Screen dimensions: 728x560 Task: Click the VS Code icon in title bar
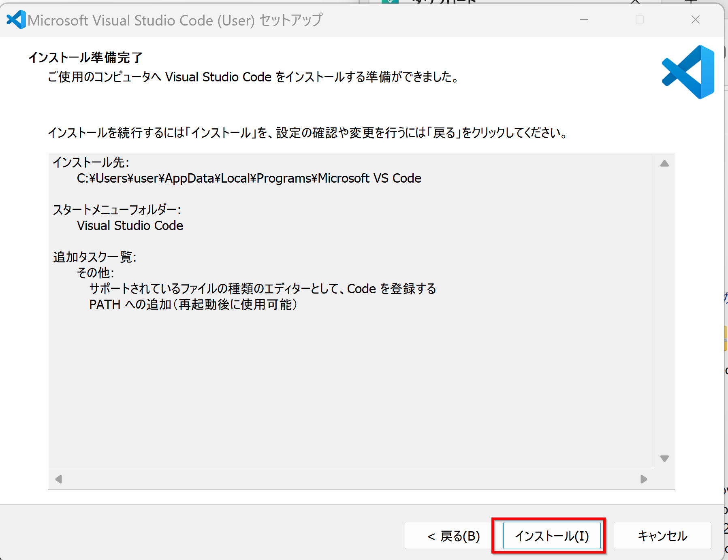pos(16,19)
